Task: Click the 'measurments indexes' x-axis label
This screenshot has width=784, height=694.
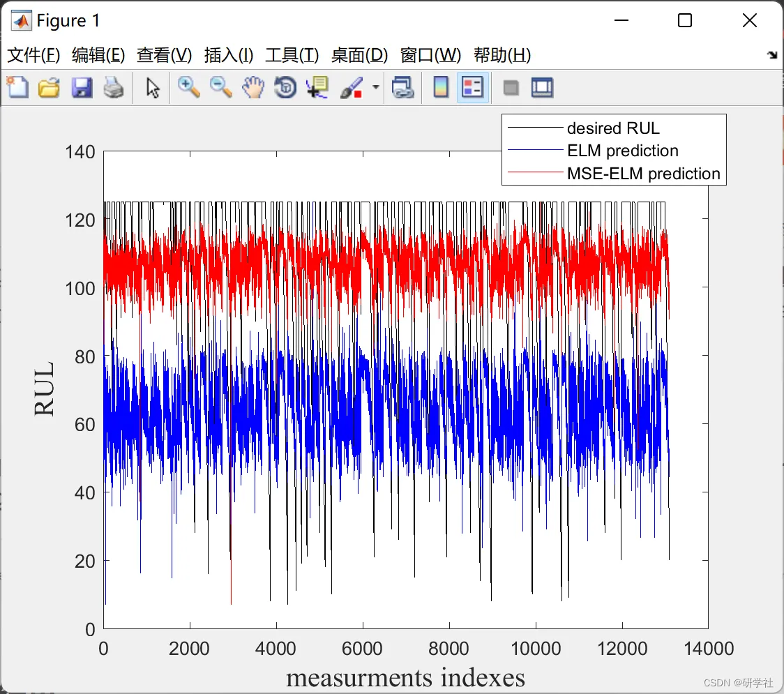Action: 405,677
